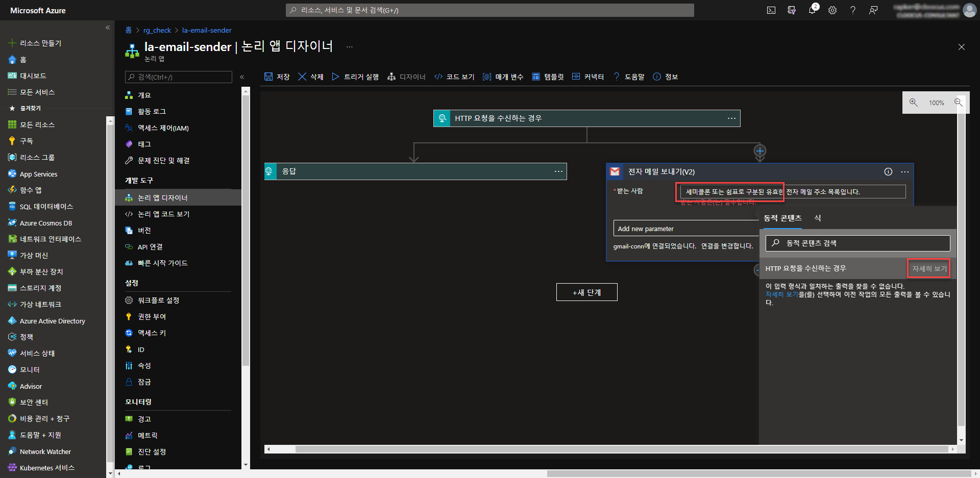Open 템플릿 in toolbar
980x478 pixels.
[x=548, y=77]
